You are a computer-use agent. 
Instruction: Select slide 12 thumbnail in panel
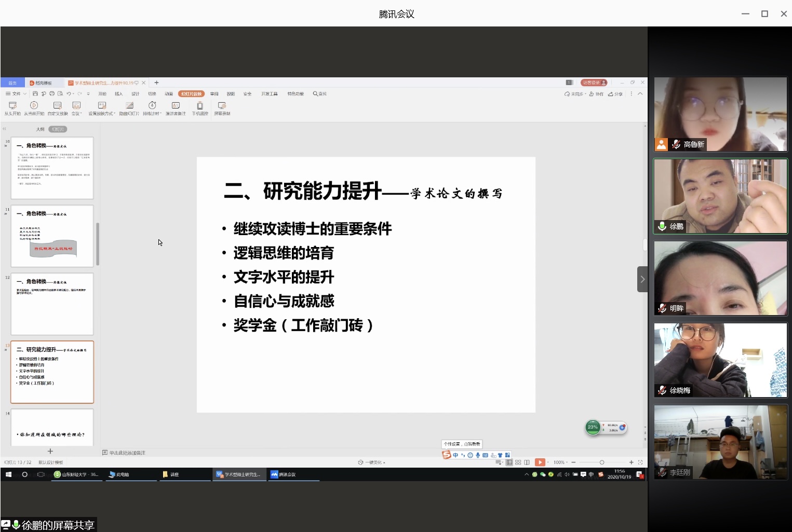point(52,304)
